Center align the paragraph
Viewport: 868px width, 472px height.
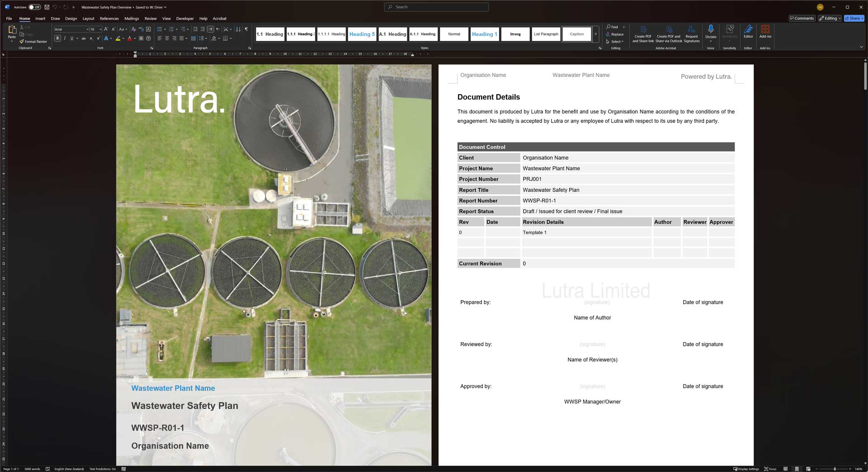click(x=167, y=38)
